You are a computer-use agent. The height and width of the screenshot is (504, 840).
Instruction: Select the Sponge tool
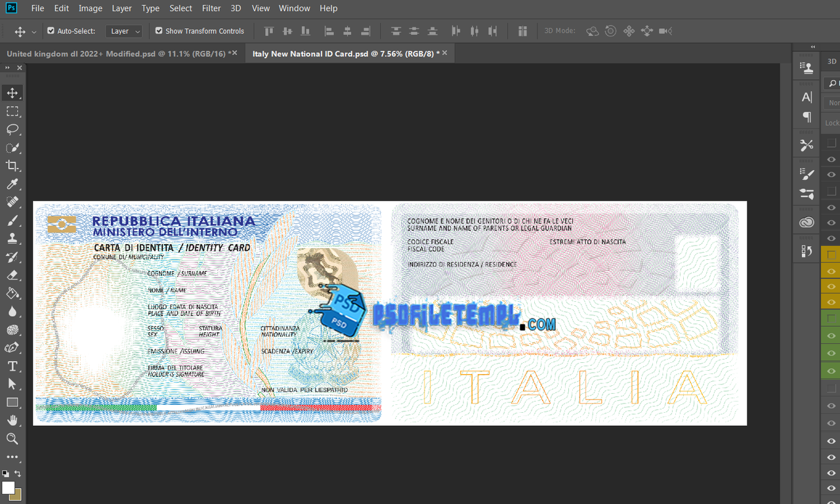12,329
